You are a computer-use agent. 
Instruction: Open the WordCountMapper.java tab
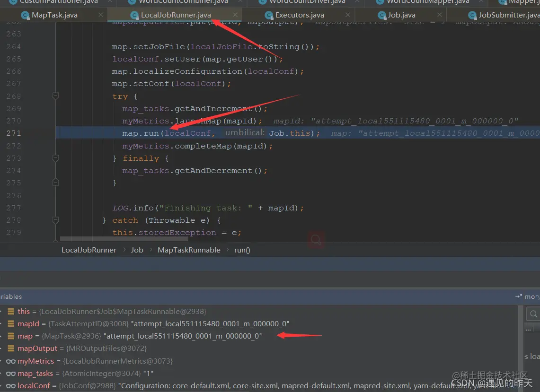tap(428, 2)
